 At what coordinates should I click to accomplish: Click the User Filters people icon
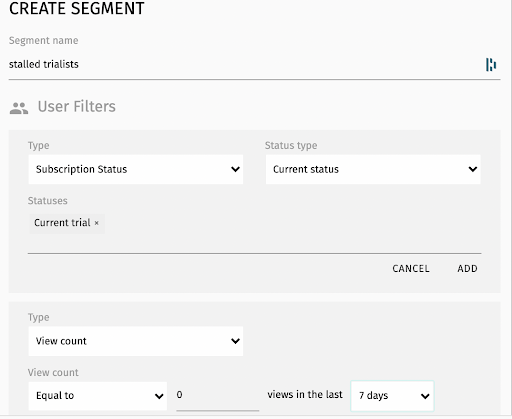[x=19, y=108]
